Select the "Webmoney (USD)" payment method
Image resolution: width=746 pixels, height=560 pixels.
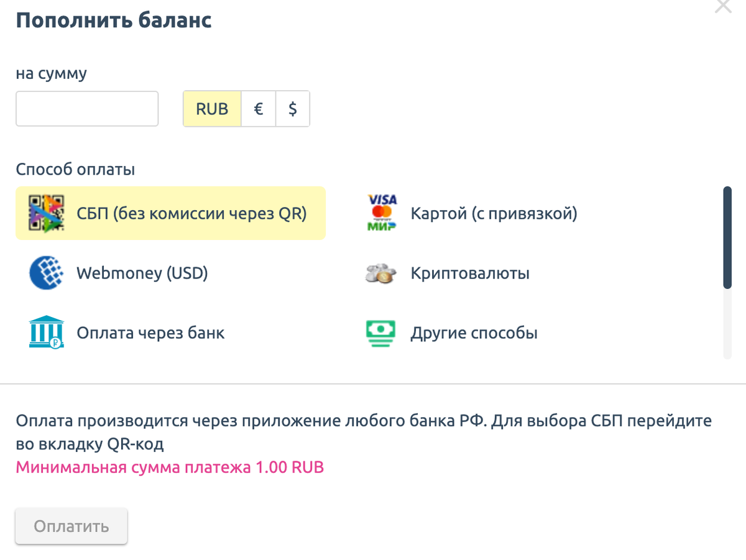click(142, 272)
